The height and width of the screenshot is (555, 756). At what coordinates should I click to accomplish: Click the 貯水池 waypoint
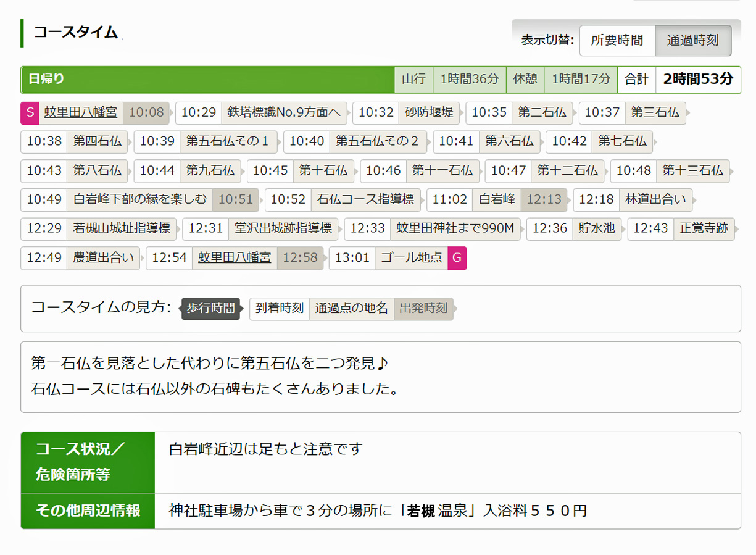tap(597, 228)
